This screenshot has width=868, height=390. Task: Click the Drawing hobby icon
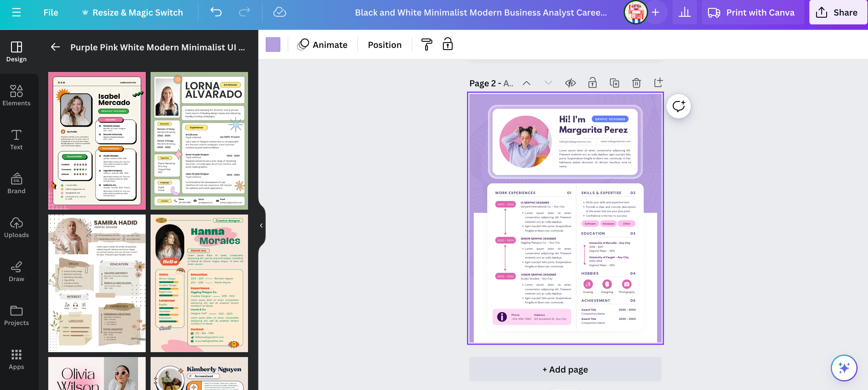(588, 284)
